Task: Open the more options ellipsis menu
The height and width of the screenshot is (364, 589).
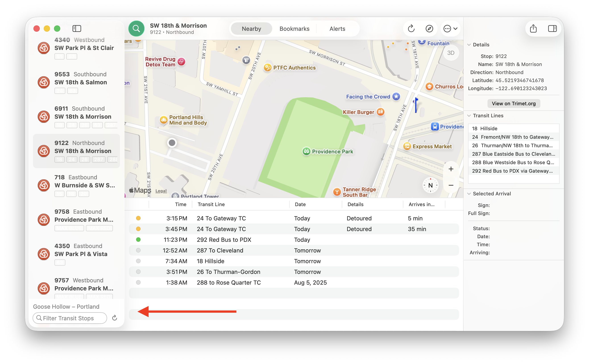Action: [x=450, y=29]
